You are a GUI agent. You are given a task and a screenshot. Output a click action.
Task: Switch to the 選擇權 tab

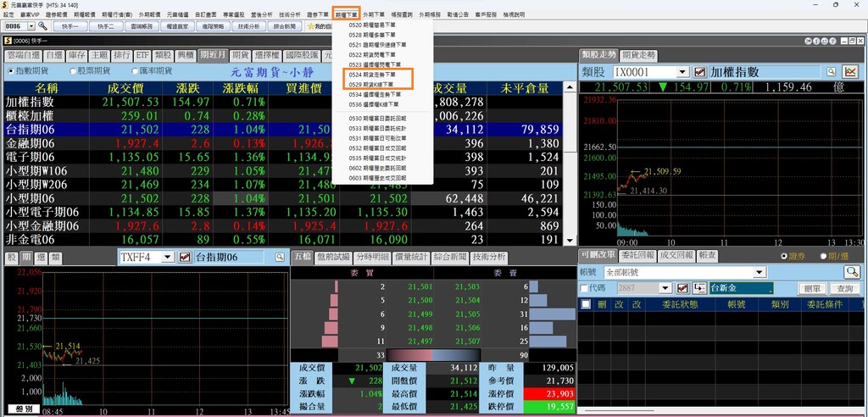coord(267,55)
